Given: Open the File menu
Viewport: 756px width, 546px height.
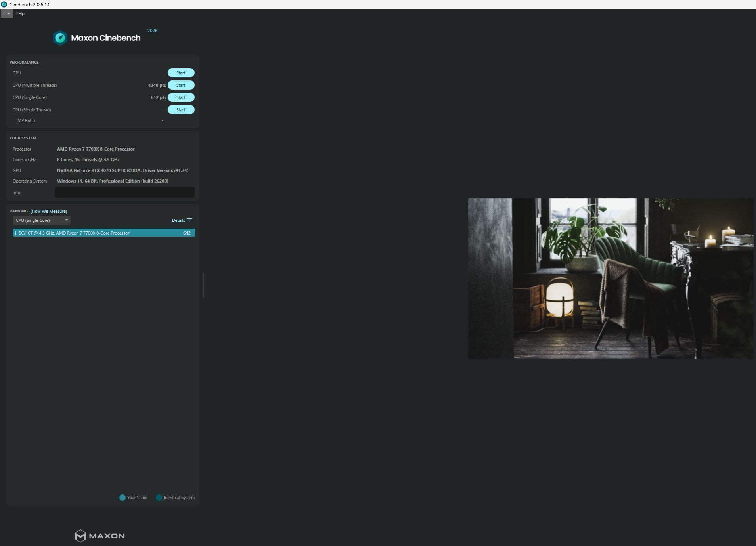Looking at the screenshot, I should pos(6,13).
